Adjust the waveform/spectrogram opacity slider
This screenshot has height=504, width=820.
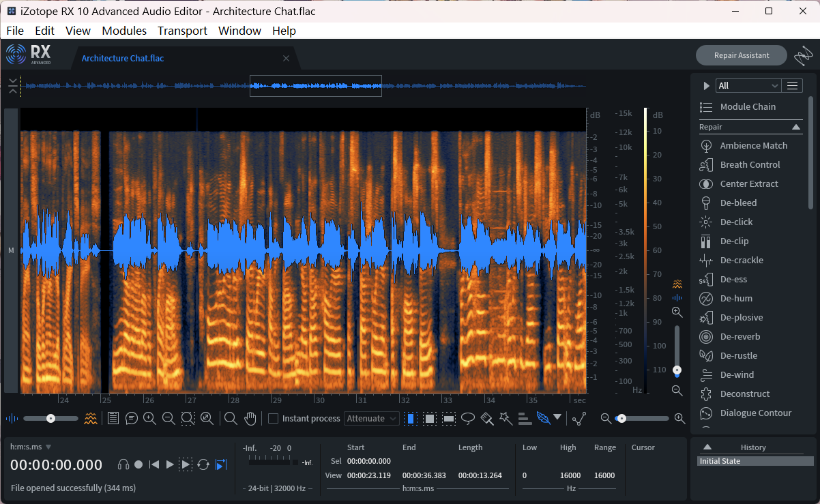[50, 418]
